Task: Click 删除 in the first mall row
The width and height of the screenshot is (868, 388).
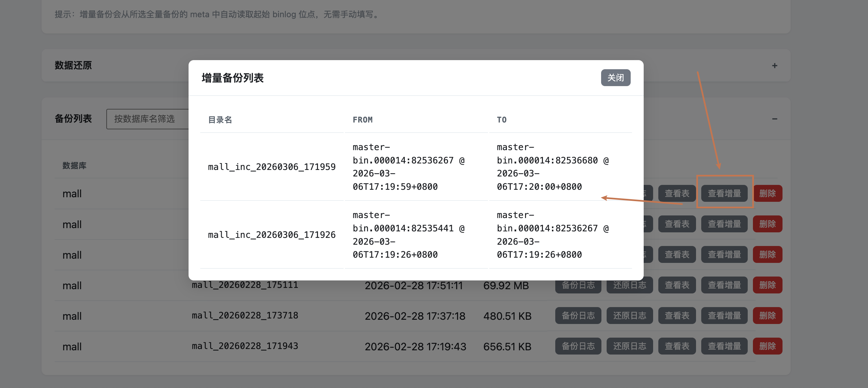Action: pyautogui.click(x=767, y=193)
